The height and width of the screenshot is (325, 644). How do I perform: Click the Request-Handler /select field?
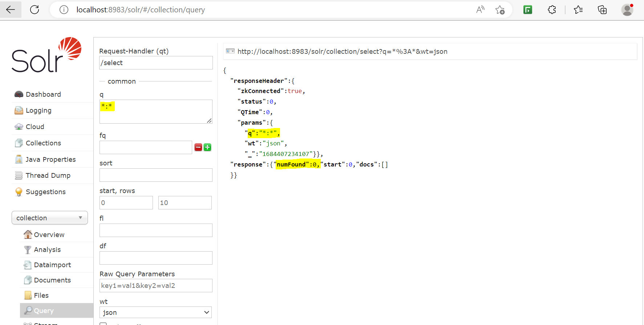[x=156, y=63]
